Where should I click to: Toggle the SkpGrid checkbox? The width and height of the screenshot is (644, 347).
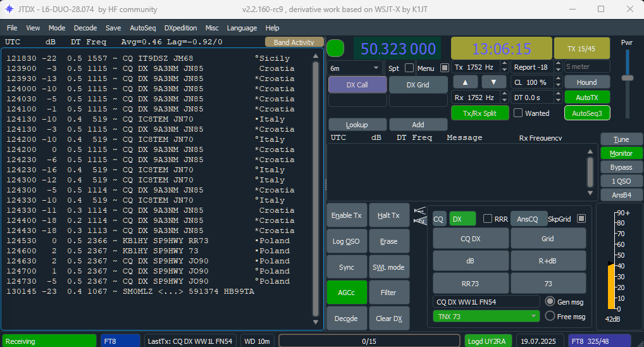pyautogui.click(x=581, y=218)
